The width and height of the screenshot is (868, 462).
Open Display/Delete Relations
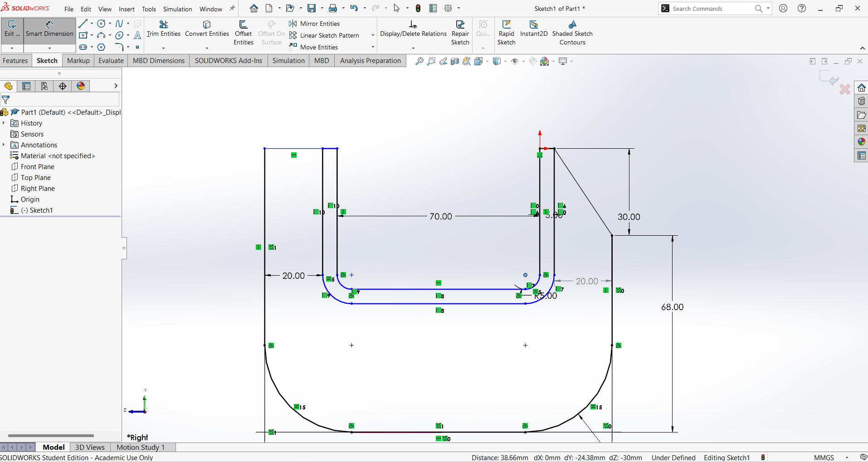pos(413,29)
